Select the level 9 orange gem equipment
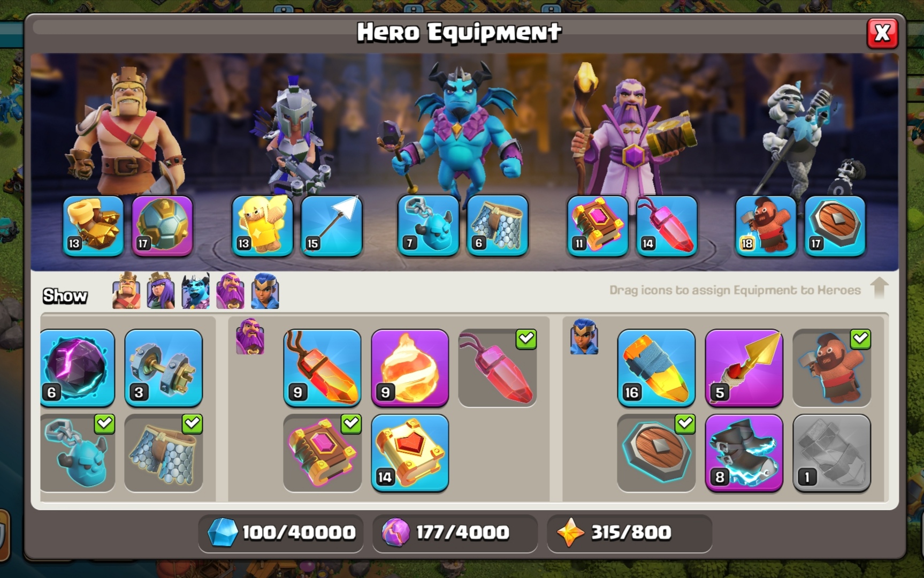The image size is (924, 578). (x=322, y=368)
